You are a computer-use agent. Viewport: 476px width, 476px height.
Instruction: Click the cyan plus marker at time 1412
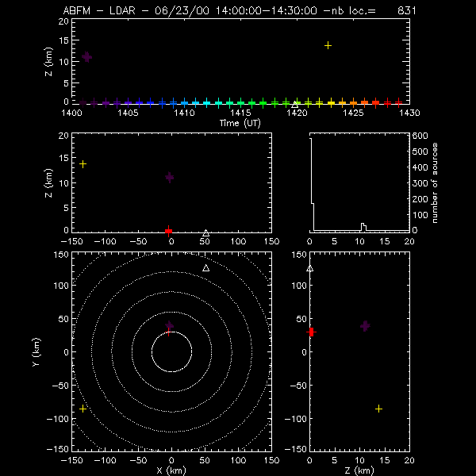(x=207, y=103)
